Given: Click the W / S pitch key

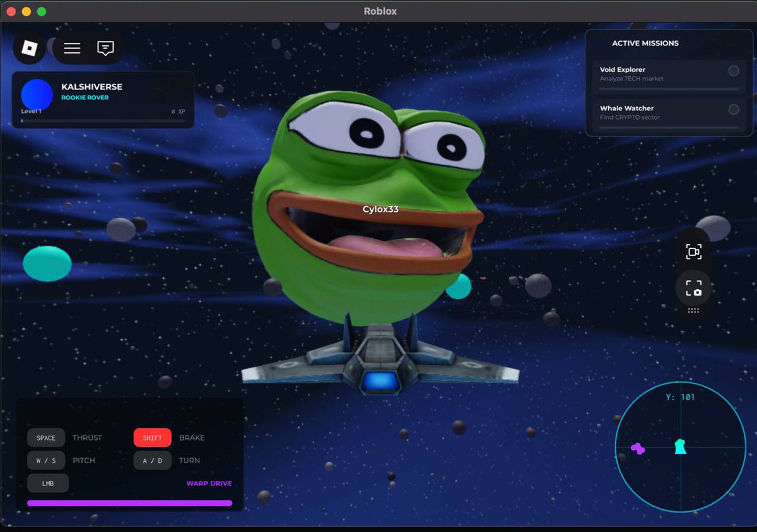Looking at the screenshot, I should tap(46, 460).
